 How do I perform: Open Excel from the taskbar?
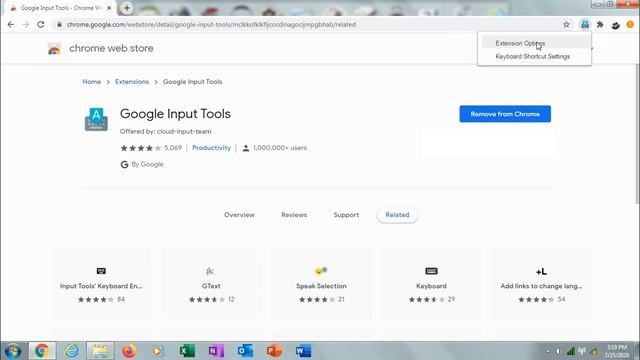coord(187,351)
